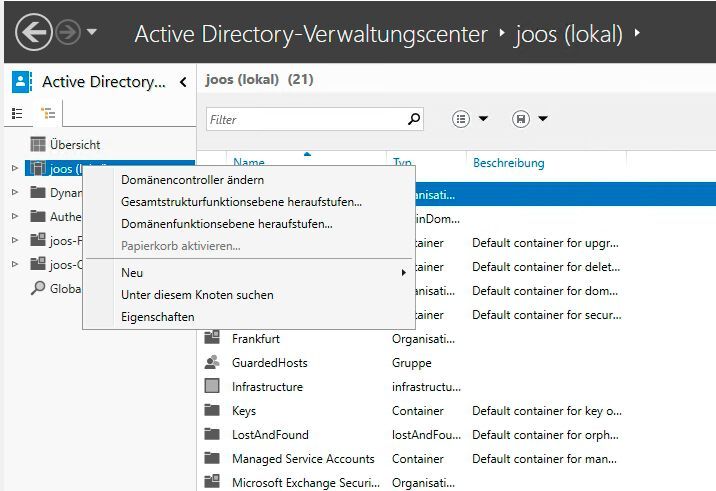This screenshot has height=491, width=716.
Task: Expand breadcrumb arrow after joos (lokal)
Action: pos(637,33)
